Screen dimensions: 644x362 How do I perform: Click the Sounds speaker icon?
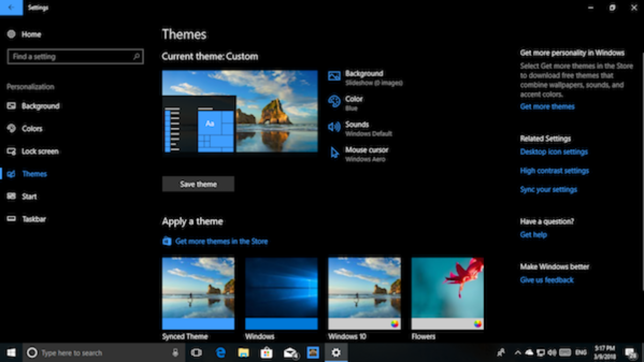(334, 127)
